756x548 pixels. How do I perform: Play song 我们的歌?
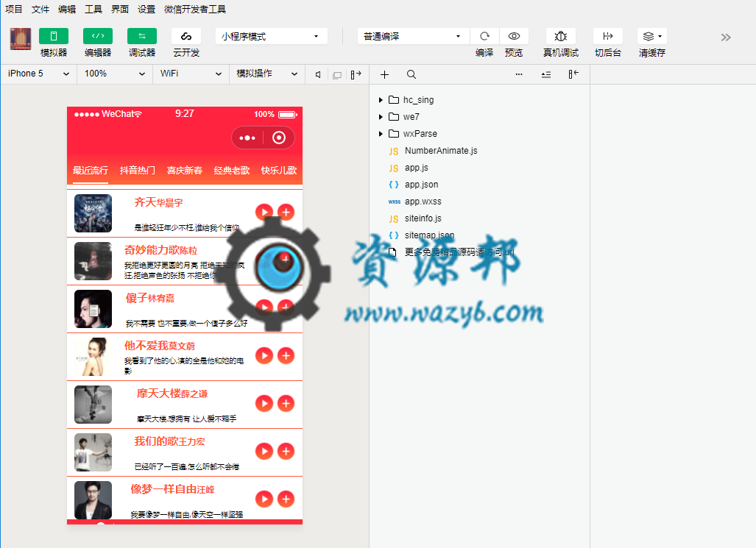tap(264, 451)
